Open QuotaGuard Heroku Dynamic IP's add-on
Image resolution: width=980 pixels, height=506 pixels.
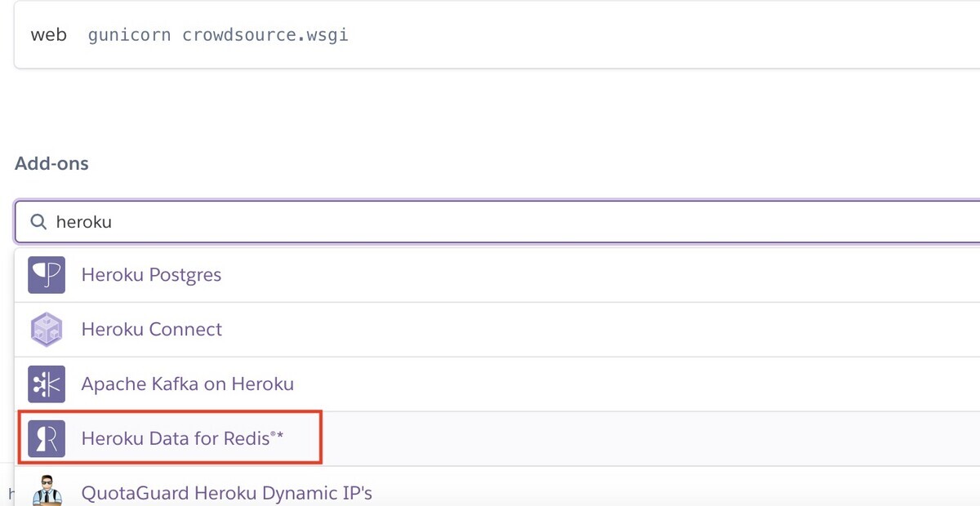tap(226, 492)
